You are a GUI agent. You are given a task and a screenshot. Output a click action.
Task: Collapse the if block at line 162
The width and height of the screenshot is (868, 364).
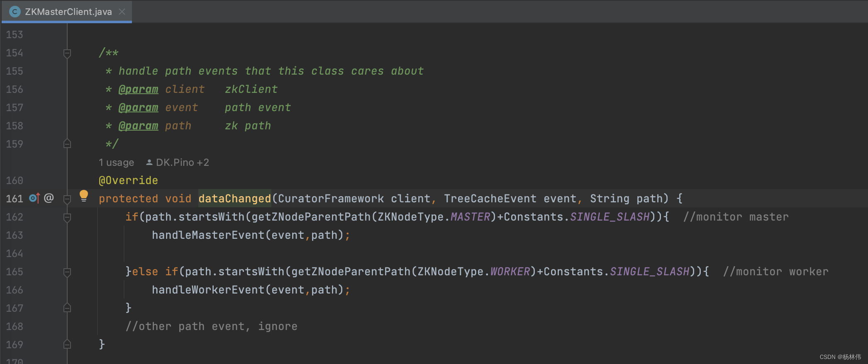point(67,217)
